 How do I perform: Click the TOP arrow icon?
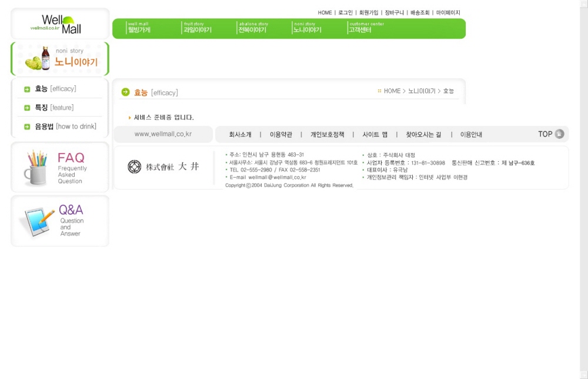click(x=559, y=134)
